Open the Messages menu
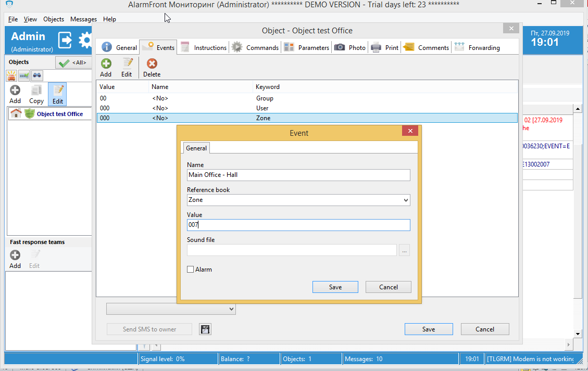The height and width of the screenshot is (371, 588). [83, 19]
